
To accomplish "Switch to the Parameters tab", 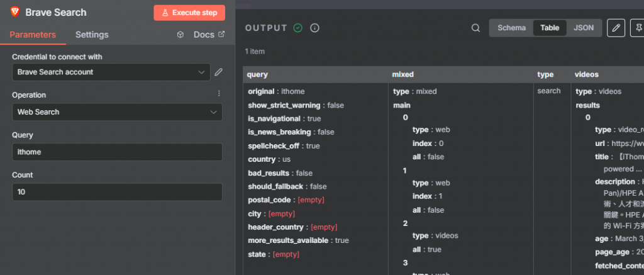I will point(33,35).
